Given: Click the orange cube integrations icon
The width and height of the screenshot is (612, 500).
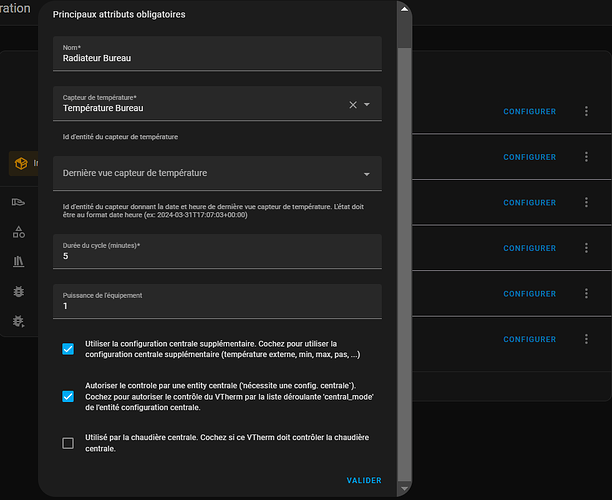Looking at the screenshot, I should tap(20, 164).
